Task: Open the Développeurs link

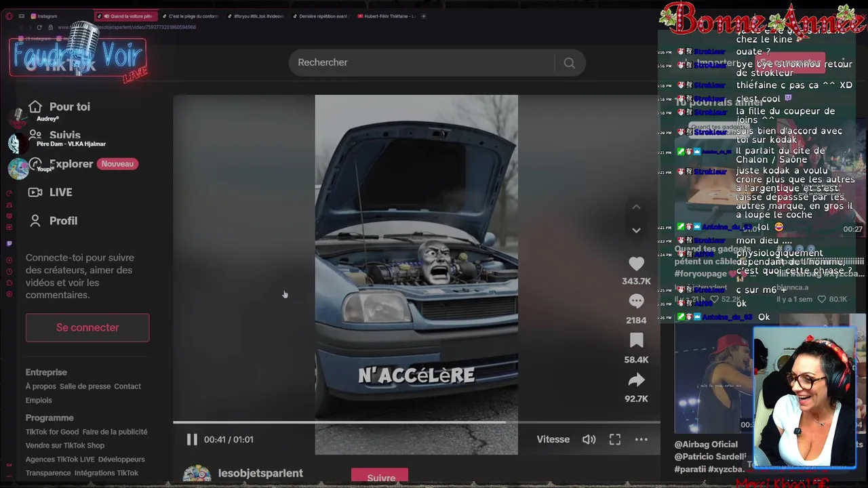Action: tap(121, 460)
